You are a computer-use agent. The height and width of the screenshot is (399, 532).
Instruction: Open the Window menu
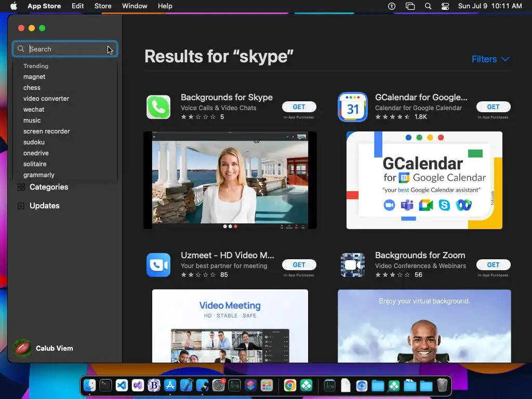[135, 6]
